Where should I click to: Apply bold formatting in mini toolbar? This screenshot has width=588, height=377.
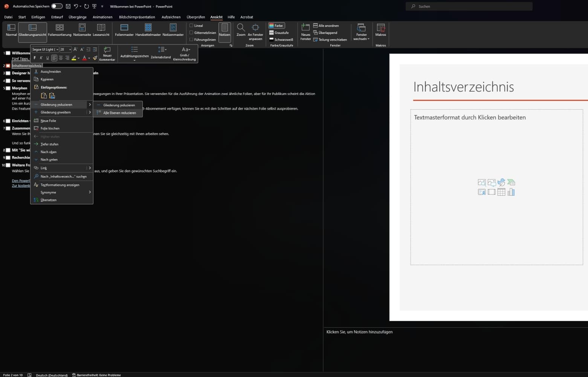(x=35, y=58)
